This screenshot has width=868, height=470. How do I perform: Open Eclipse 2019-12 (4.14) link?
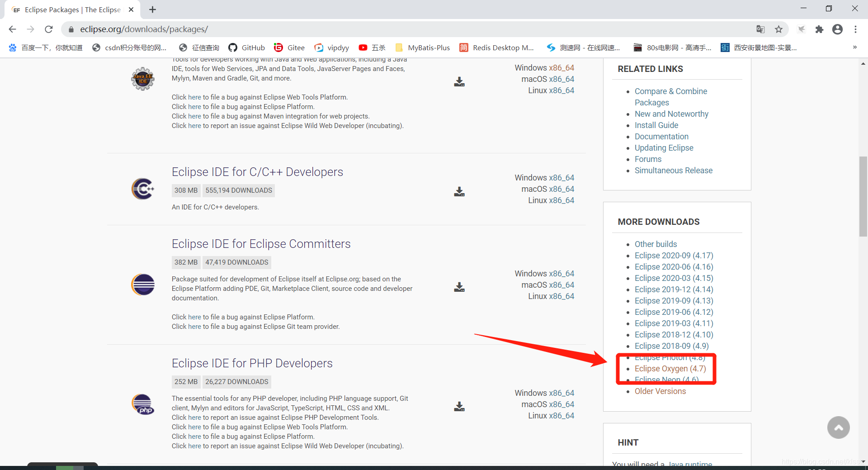674,290
